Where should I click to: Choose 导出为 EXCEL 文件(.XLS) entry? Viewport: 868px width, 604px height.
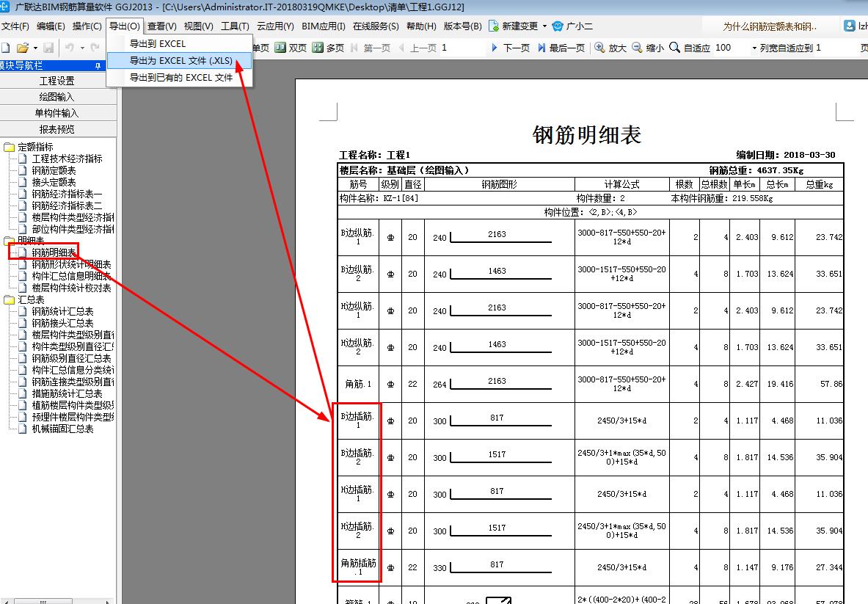[179, 61]
